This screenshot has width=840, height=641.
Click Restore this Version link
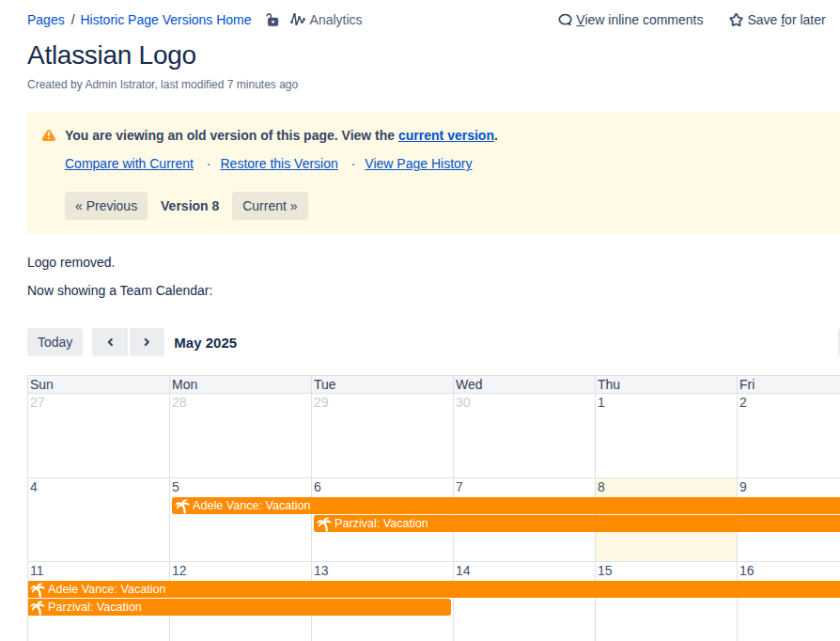click(279, 164)
